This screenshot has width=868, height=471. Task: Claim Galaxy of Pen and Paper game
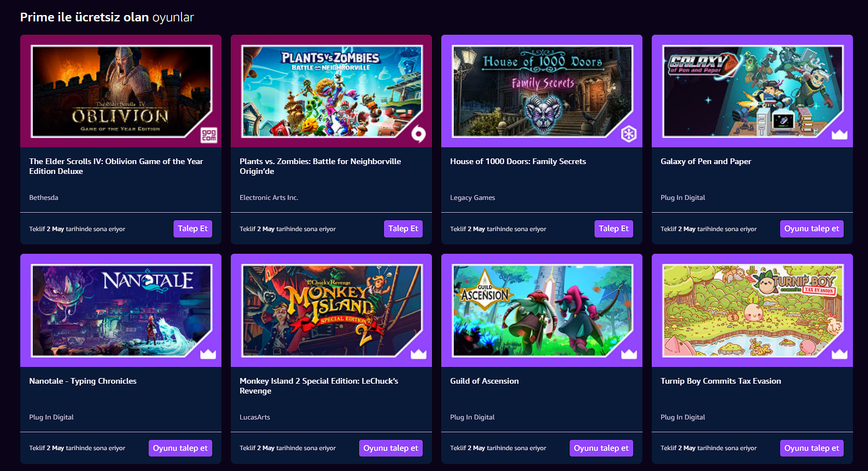811,229
